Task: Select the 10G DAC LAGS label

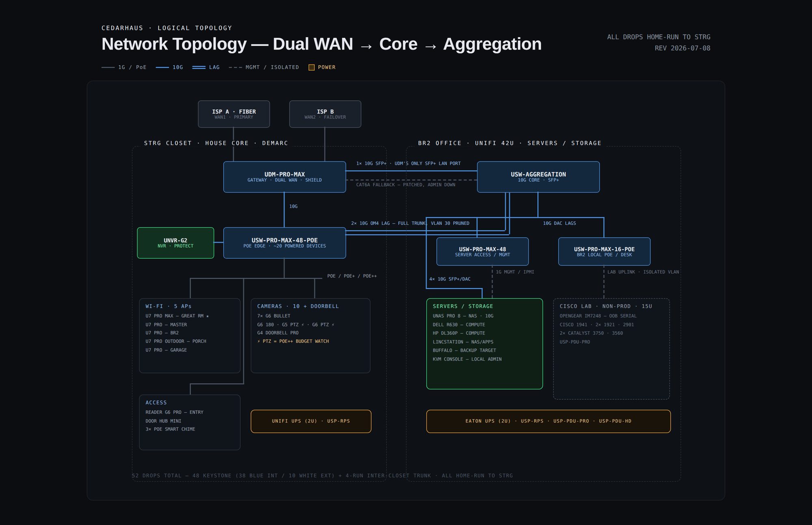Action: coord(559,224)
